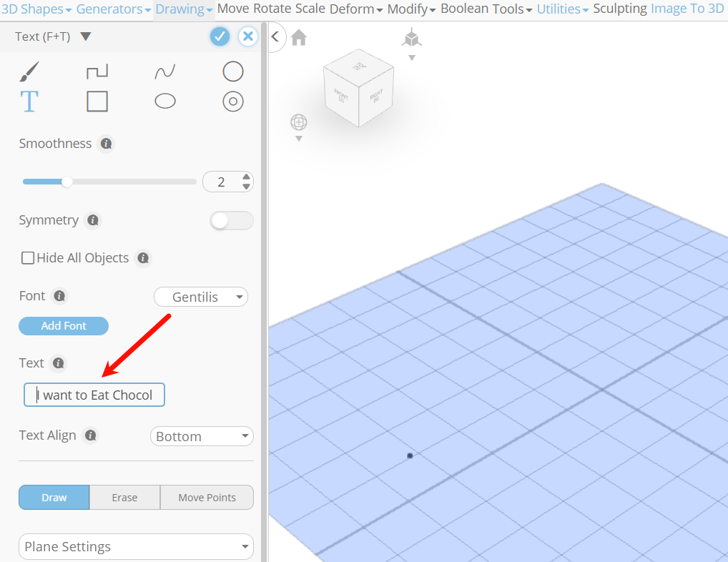Cancel drawing with the X button
The width and height of the screenshot is (728, 562).
coord(248,36)
